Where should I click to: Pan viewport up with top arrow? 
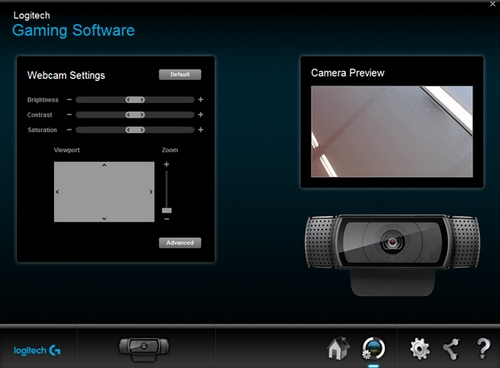(x=104, y=165)
